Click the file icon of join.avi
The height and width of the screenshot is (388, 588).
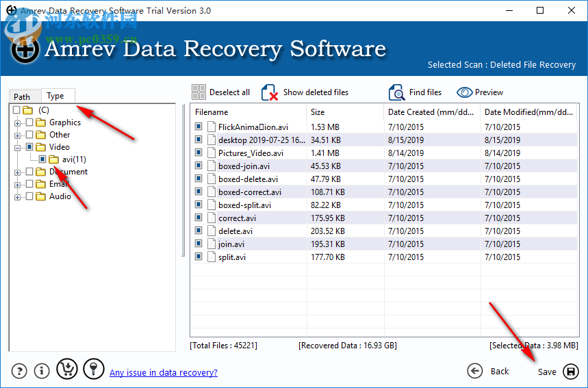click(212, 244)
